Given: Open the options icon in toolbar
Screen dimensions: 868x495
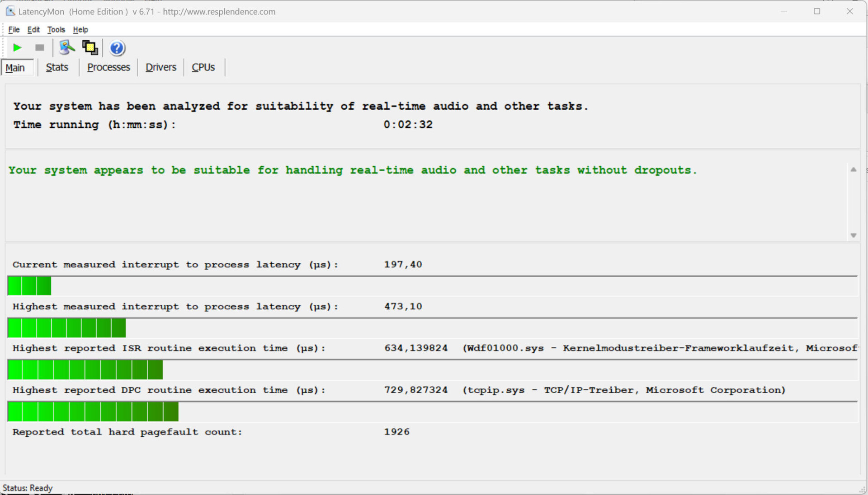Looking at the screenshot, I should pos(67,47).
